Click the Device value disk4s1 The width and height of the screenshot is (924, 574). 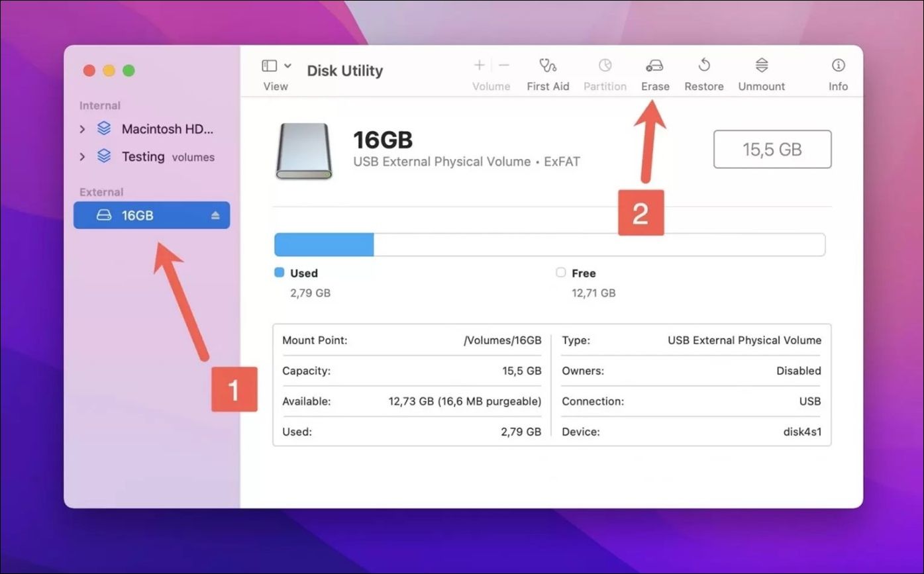(802, 432)
